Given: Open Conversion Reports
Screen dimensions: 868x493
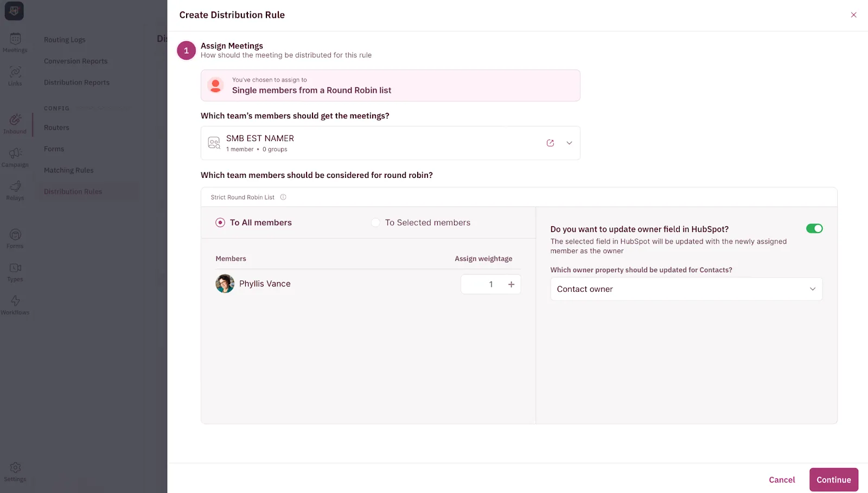Looking at the screenshot, I should coord(75,61).
